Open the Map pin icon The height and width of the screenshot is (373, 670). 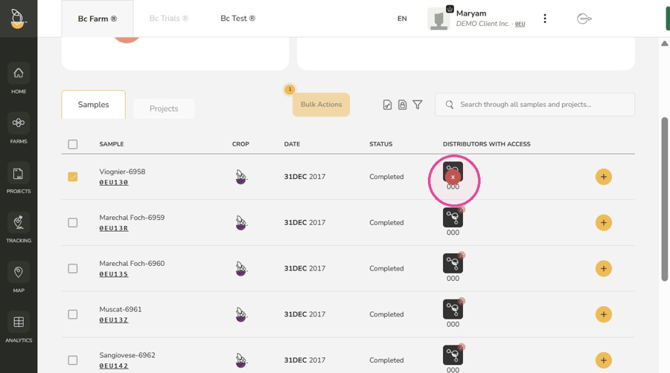coord(18,272)
